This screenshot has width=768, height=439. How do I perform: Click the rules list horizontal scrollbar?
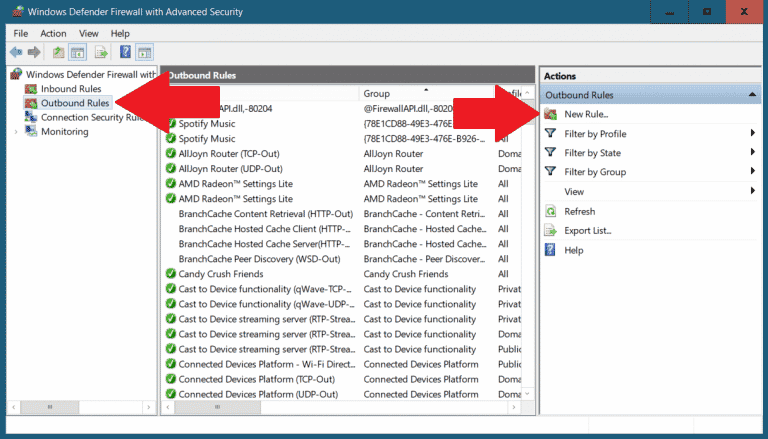pyautogui.click(x=300, y=408)
